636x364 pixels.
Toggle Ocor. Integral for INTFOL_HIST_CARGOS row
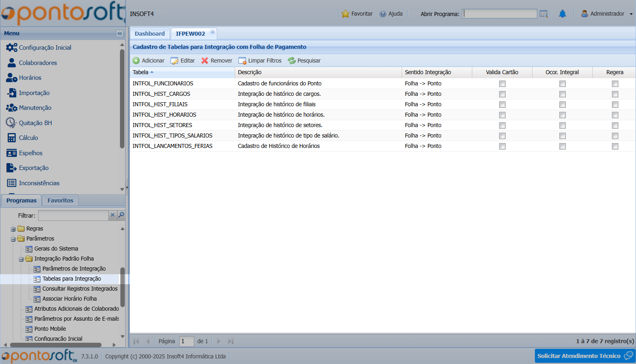562,94
